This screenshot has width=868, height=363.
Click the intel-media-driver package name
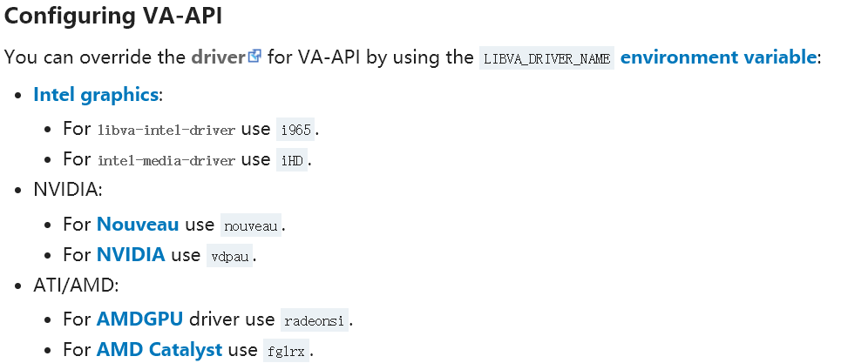pos(166,161)
